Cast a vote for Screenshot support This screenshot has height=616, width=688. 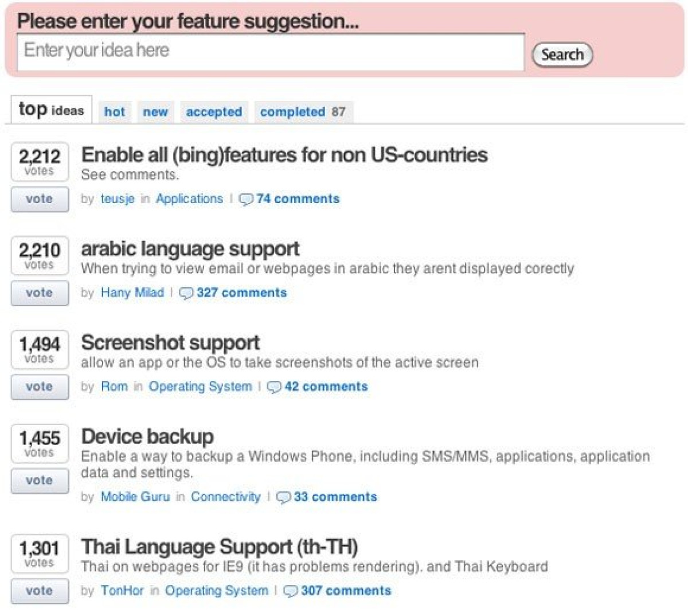coord(40,387)
